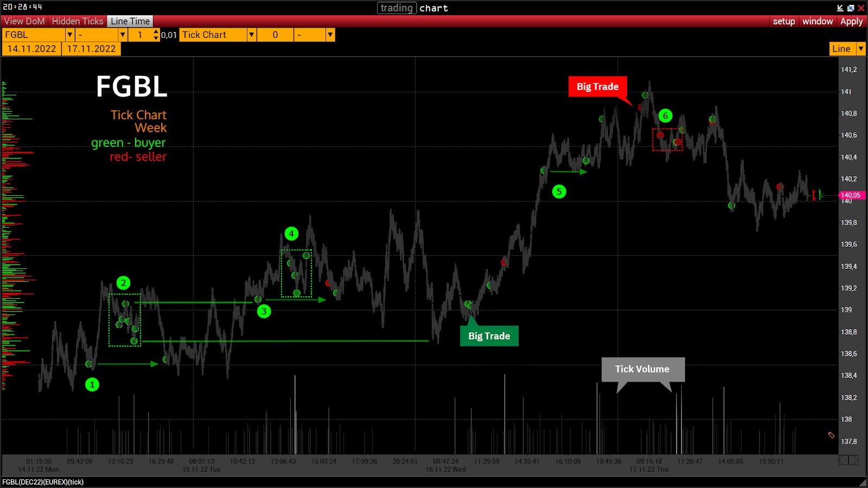Click the input field showing 0
The height and width of the screenshot is (488, 868).
click(275, 35)
